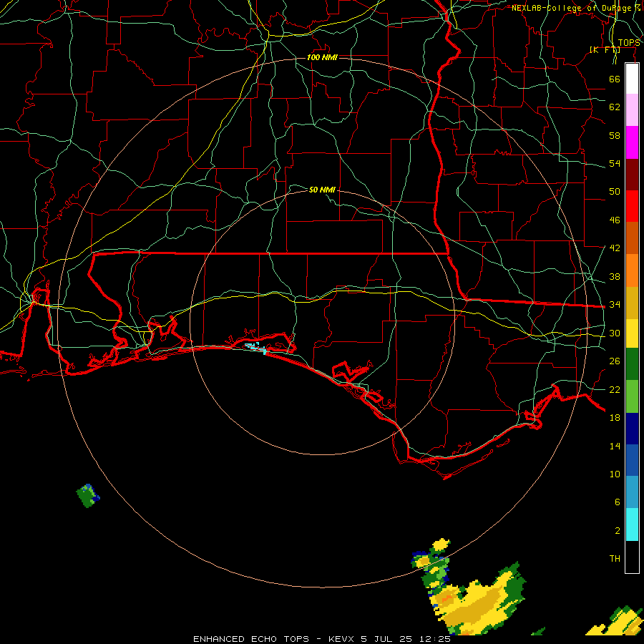Click the "54" legend value
Viewport: 644px width, 644px height.
point(615,163)
